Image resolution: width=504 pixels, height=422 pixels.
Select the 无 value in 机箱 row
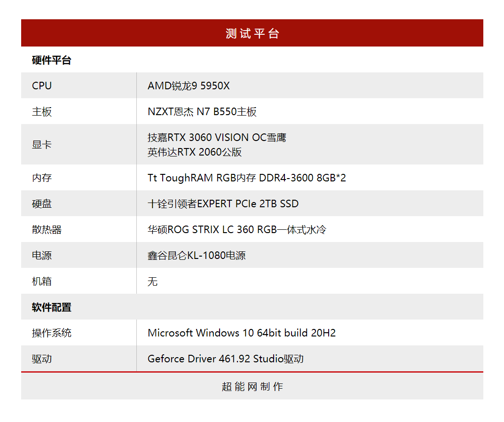click(152, 281)
